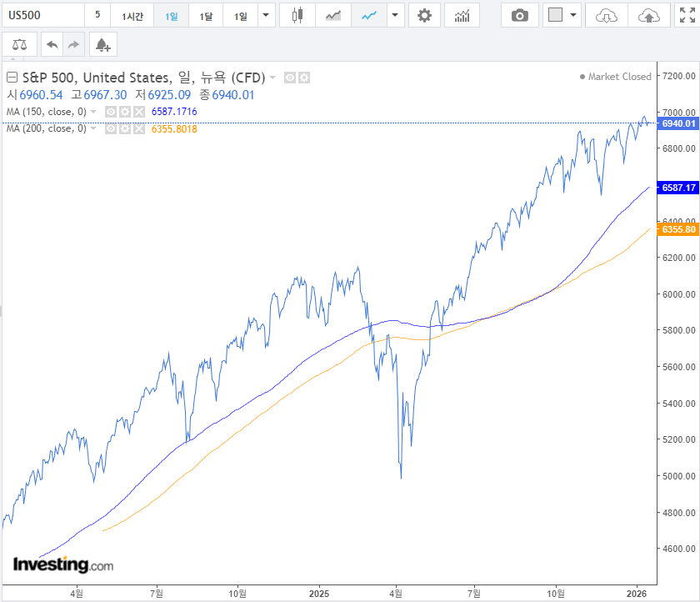Screen dimensions: 700x602
Task: Click the MA (150, close, 0) label
Action: coord(47,112)
